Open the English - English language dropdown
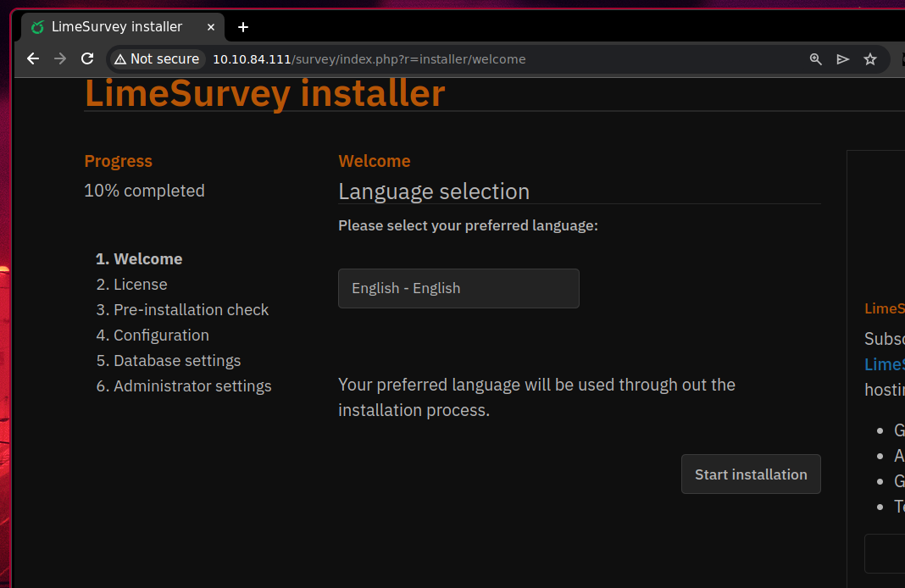Screen dimensions: 905x588 458,288
